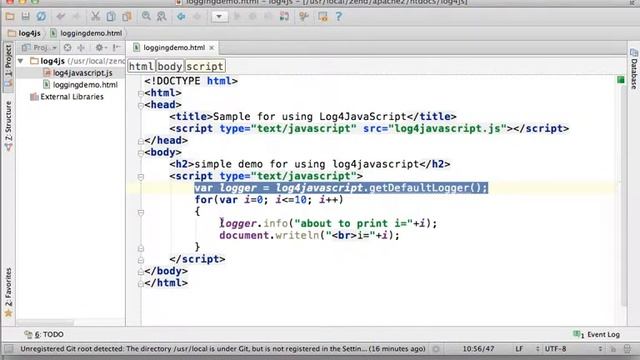Click the Paste toolbar icon
Image resolution: width=640 pixels, height=360 pixels.
coord(127,16)
